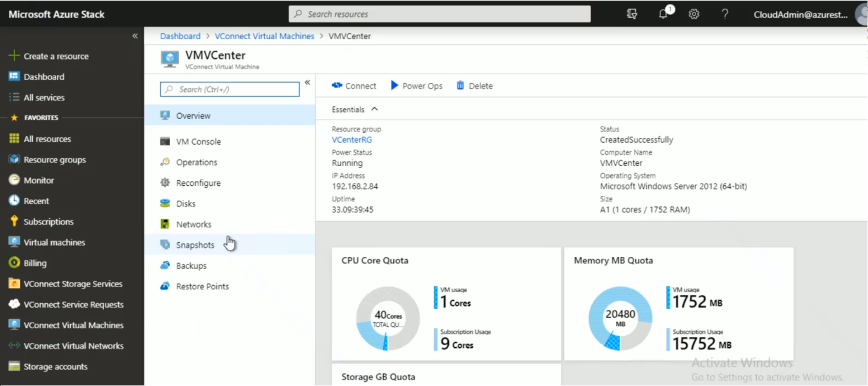Click the 15752 MB subscription usage value
The image size is (868, 386).
702,344
